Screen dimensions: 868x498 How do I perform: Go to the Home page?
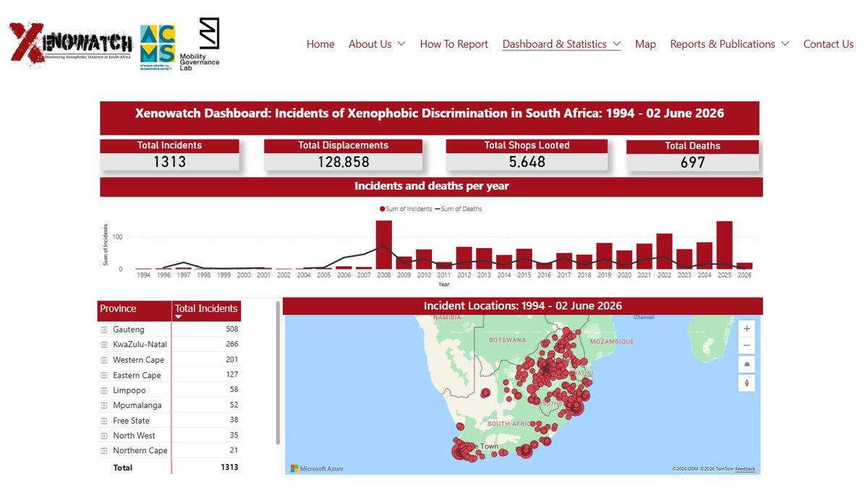pyautogui.click(x=320, y=44)
